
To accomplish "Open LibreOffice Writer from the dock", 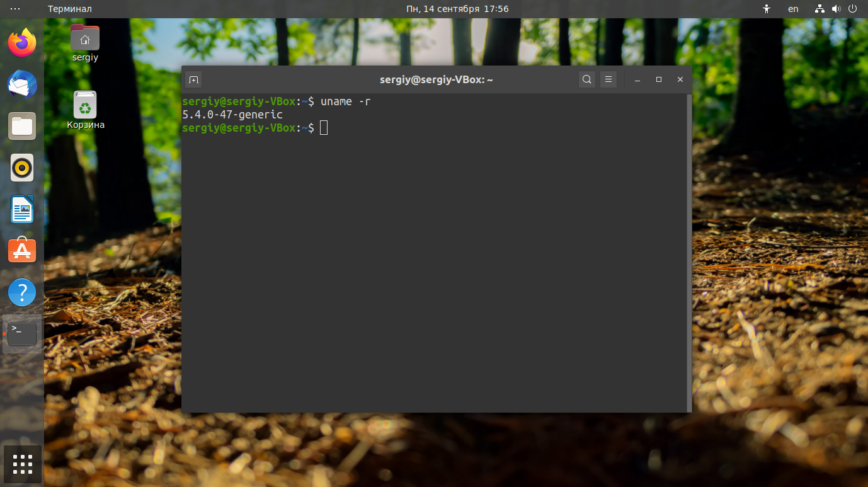I will pos(22,209).
